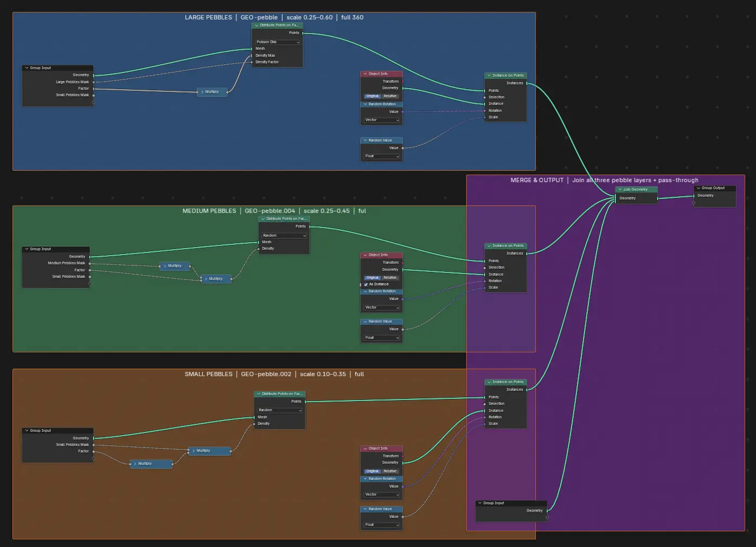This screenshot has width=756, height=547.
Task: Open Random distribution dropdown in Small Pebbles frame
Action: [x=280, y=410]
